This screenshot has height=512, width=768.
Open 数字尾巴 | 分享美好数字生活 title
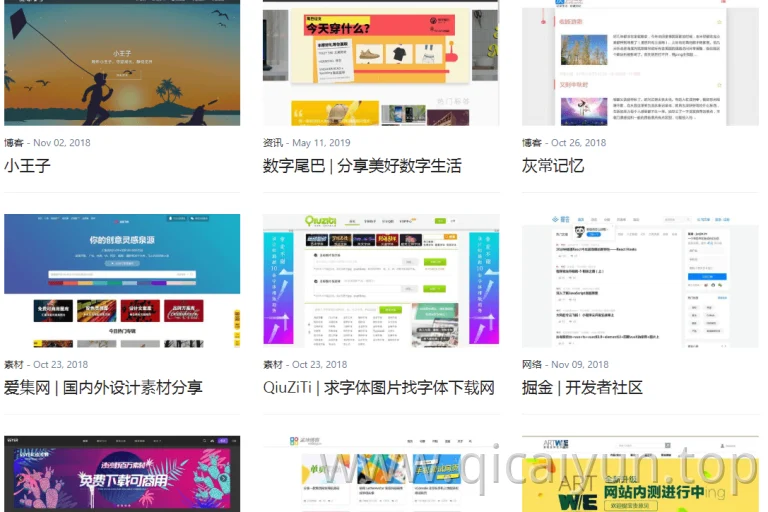[362, 166]
